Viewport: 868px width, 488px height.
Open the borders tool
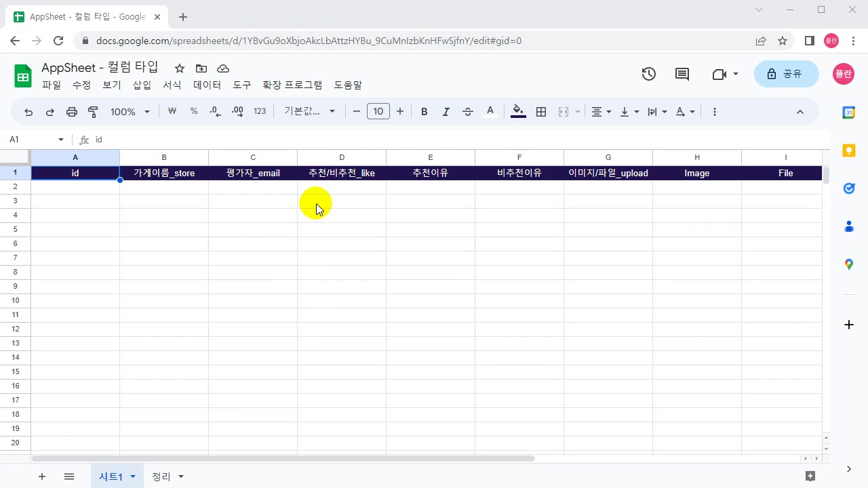(x=540, y=111)
